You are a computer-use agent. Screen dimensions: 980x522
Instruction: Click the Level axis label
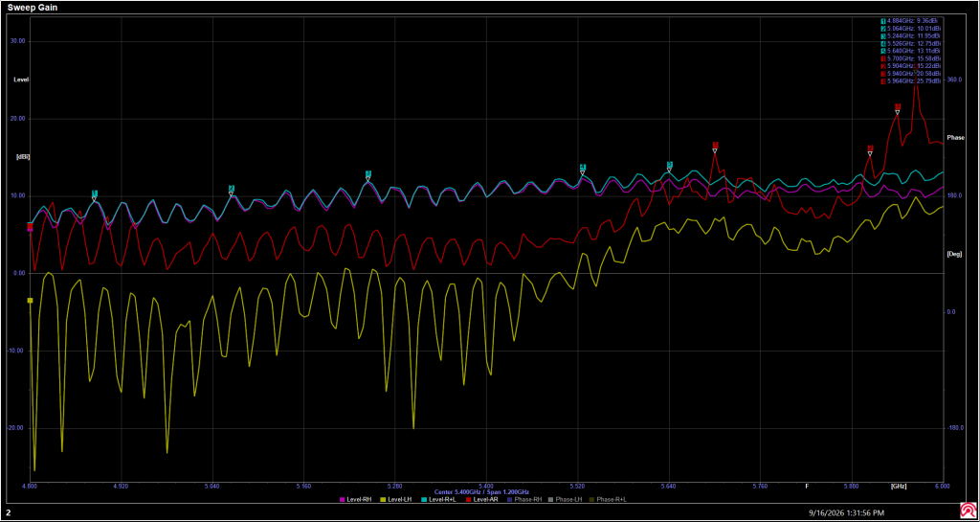tap(21, 80)
